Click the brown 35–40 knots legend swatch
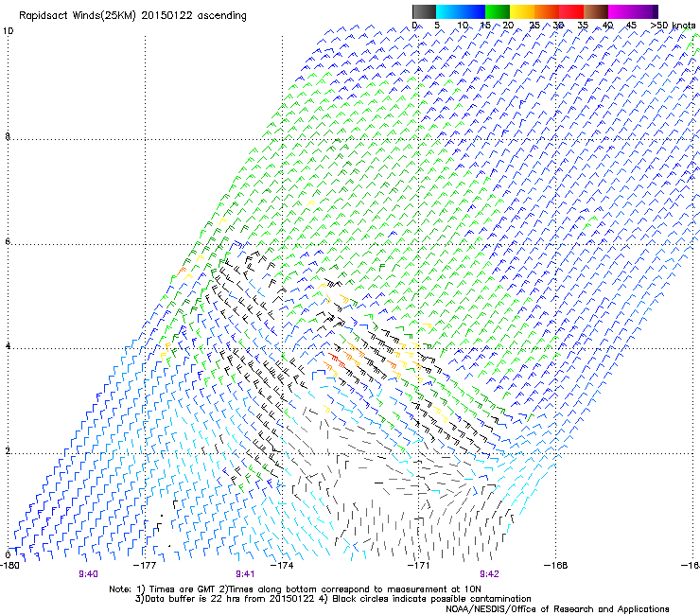 pos(596,11)
